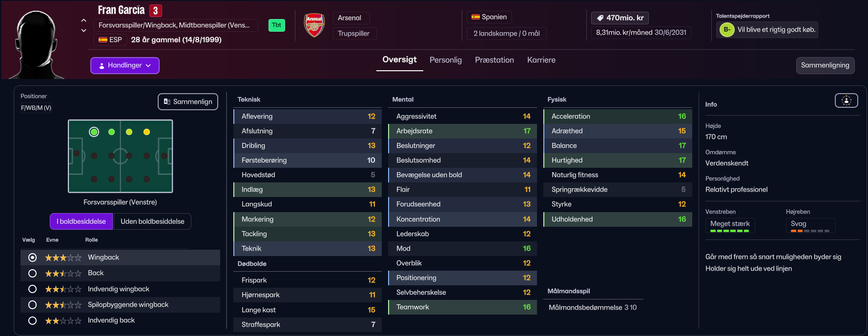Image resolution: width=868 pixels, height=336 pixels.
Task: Switch to Uden boldbesiddelse view
Action: click(x=152, y=221)
